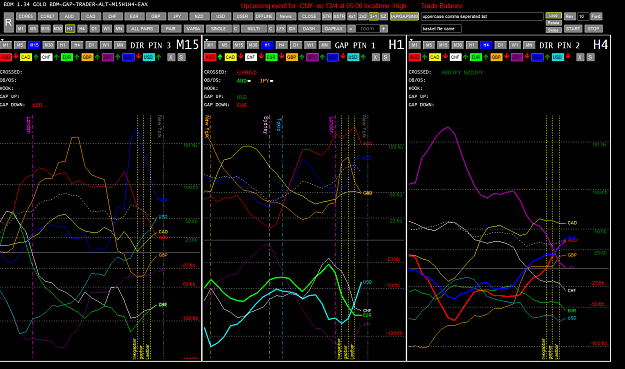This screenshot has width=625, height=369.
Task: Choose AUD in the top currency row
Action: pos(69,16)
